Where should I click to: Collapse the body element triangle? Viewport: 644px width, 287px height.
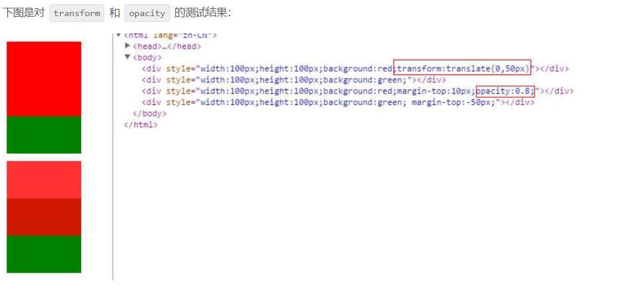[128, 57]
